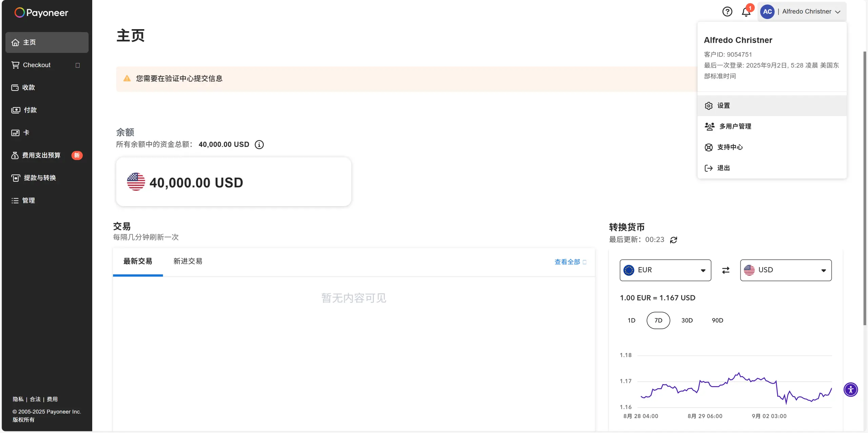Click the 最后更新 timestamp text
The width and height of the screenshot is (868, 433).
pos(636,240)
